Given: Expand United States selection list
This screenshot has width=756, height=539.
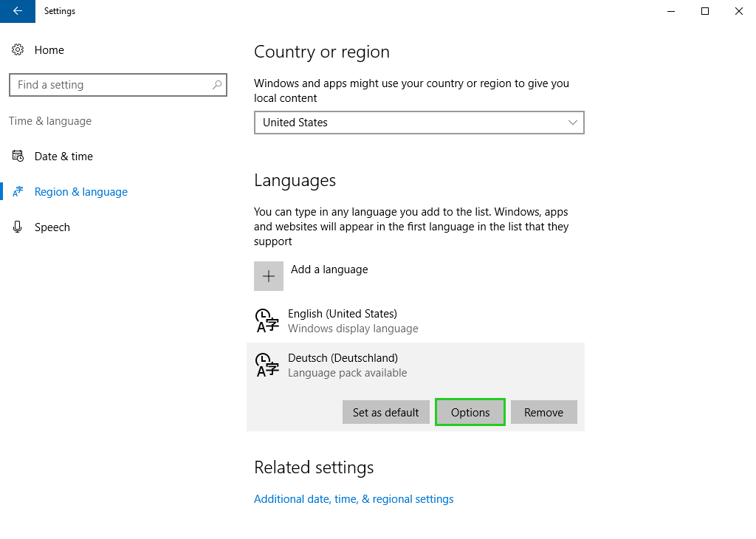Looking at the screenshot, I should (419, 123).
